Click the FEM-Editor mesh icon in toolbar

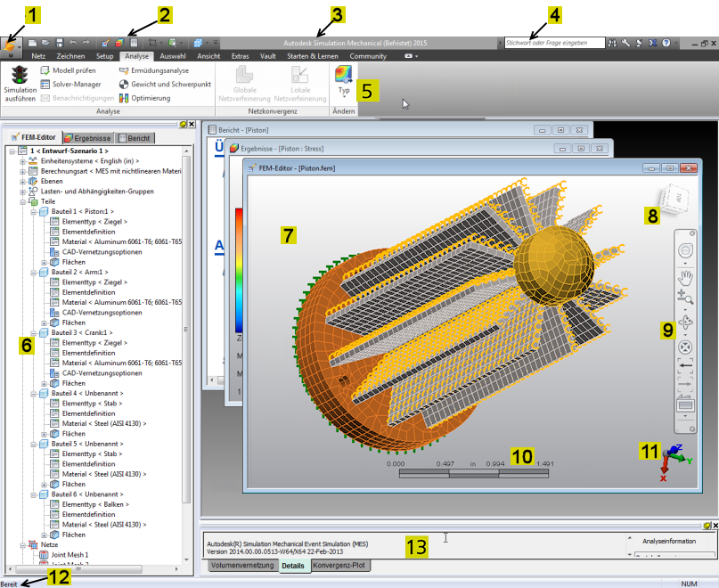point(105,43)
